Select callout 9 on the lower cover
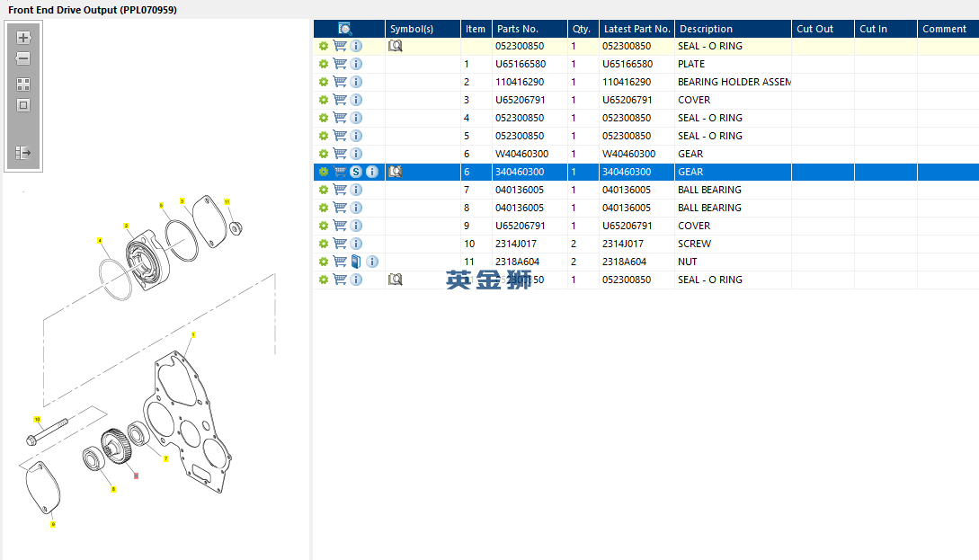The height and width of the screenshot is (560, 979). tap(53, 524)
